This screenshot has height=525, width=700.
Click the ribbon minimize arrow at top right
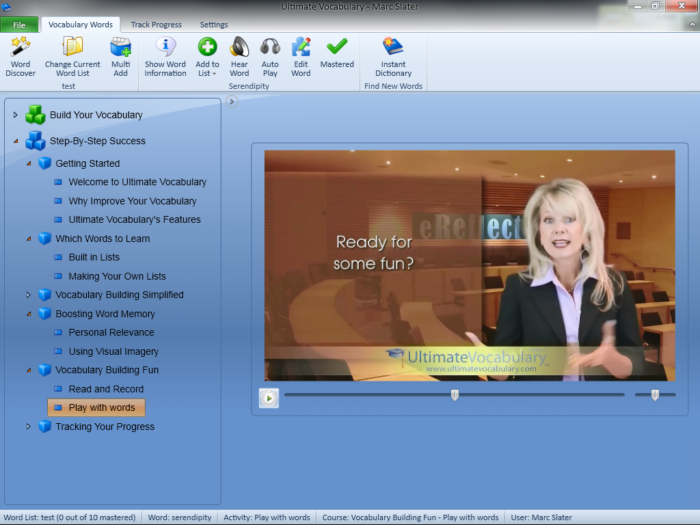(x=692, y=25)
